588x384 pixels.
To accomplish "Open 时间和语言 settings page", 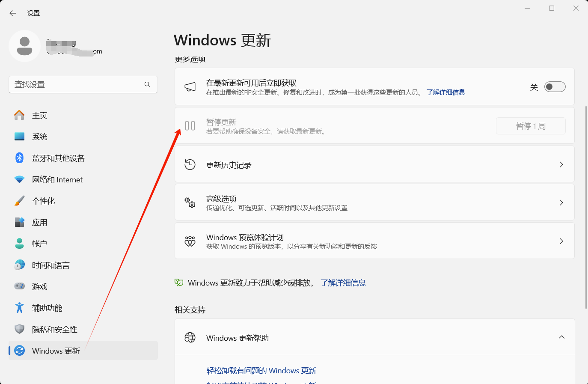I will pyautogui.click(x=83, y=265).
